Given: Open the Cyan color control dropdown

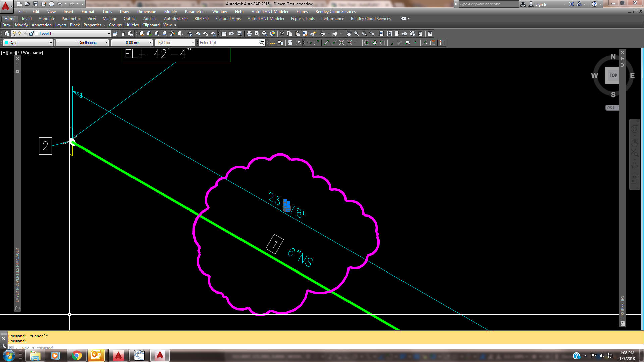Looking at the screenshot, I should (51, 43).
